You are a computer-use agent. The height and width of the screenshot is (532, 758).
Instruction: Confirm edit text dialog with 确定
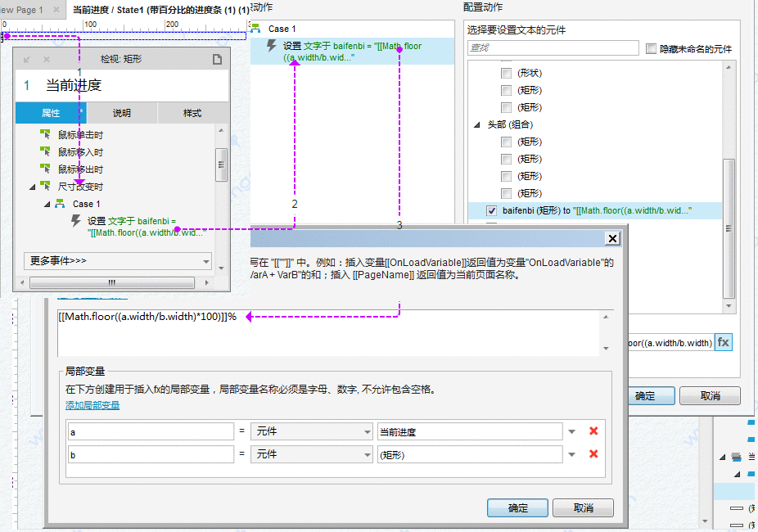[517, 507]
